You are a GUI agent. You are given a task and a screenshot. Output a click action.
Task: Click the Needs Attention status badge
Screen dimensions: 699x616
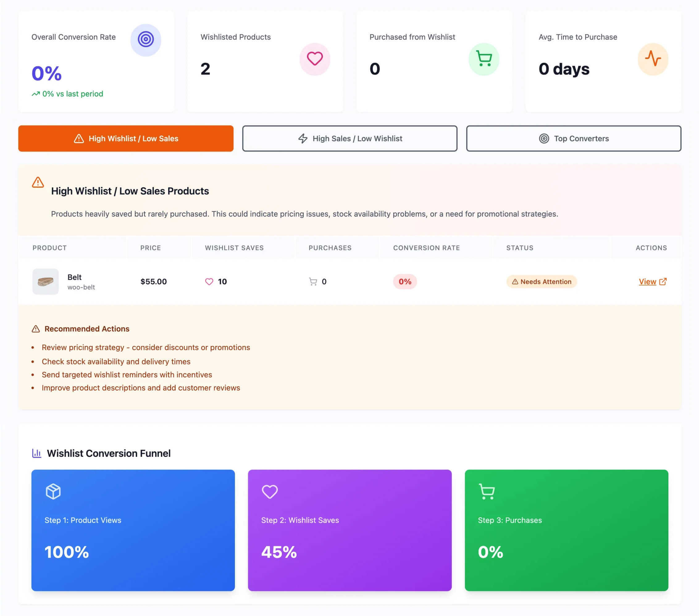pyautogui.click(x=541, y=282)
